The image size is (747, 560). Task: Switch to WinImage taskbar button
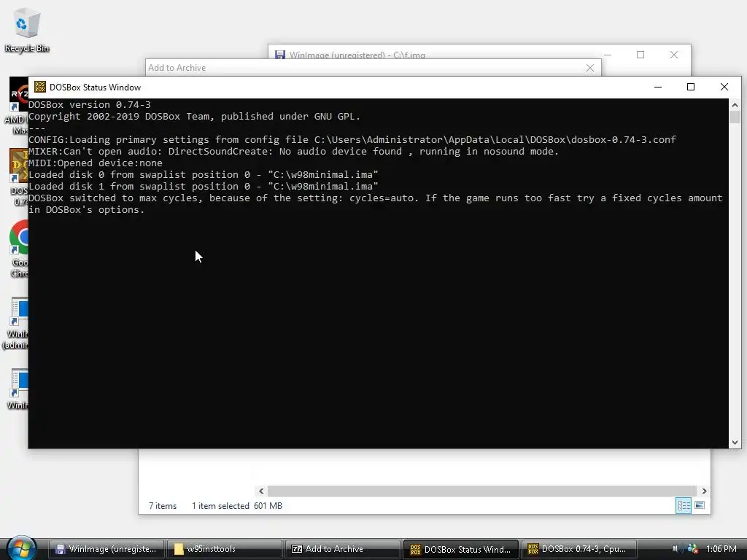point(108,549)
